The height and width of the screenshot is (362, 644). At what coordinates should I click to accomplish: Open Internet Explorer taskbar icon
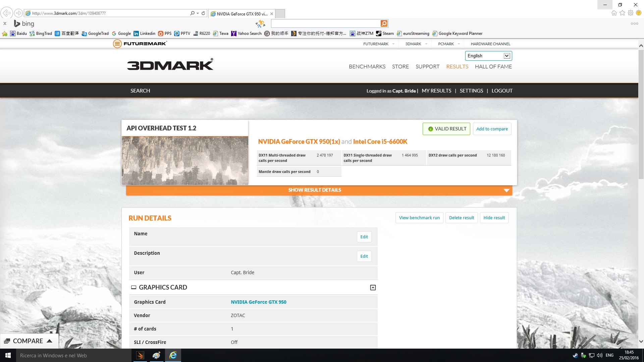173,355
